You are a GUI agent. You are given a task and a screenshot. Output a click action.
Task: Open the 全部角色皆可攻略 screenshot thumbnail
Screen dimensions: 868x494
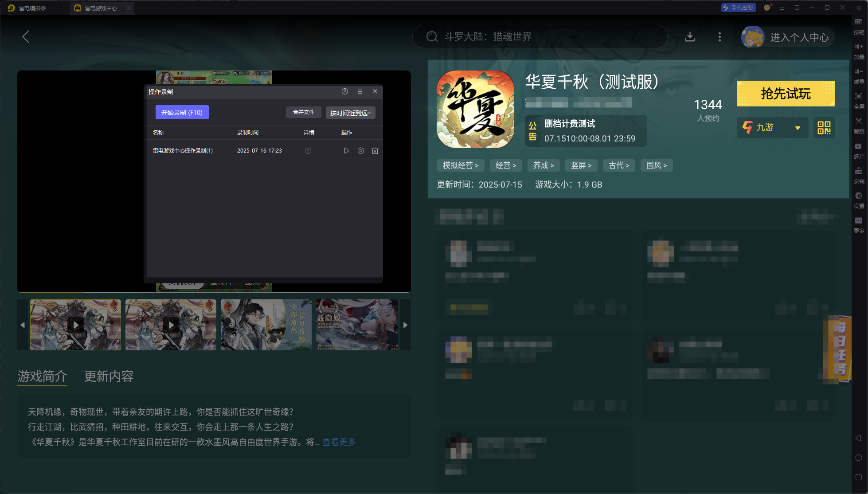click(266, 325)
